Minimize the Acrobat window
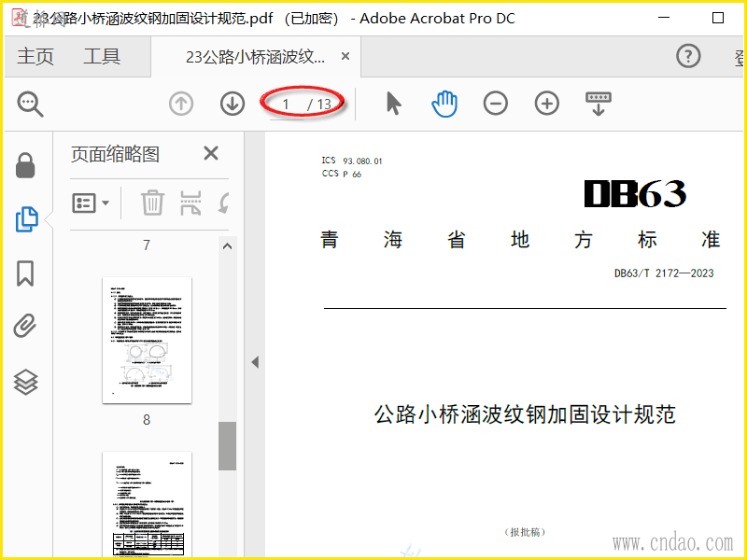Viewport: 747px width, 560px height. coord(664,18)
